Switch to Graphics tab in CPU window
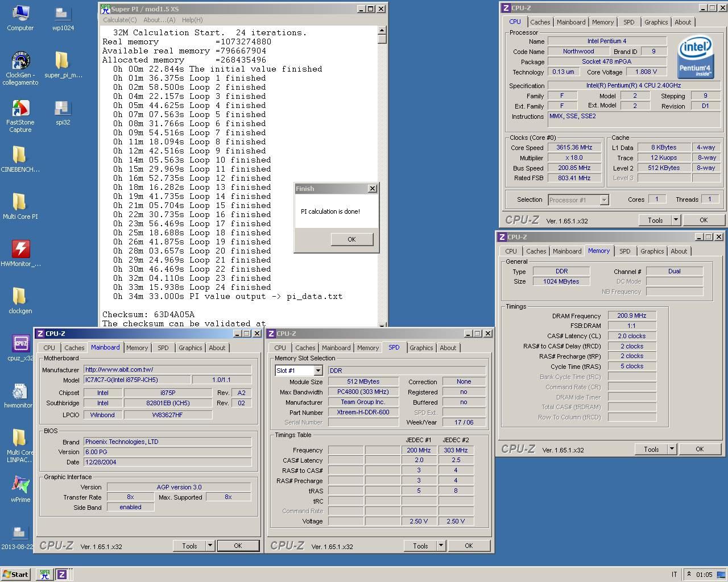Image resolution: width=728 pixels, height=582 pixels. click(x=656, y=22)
